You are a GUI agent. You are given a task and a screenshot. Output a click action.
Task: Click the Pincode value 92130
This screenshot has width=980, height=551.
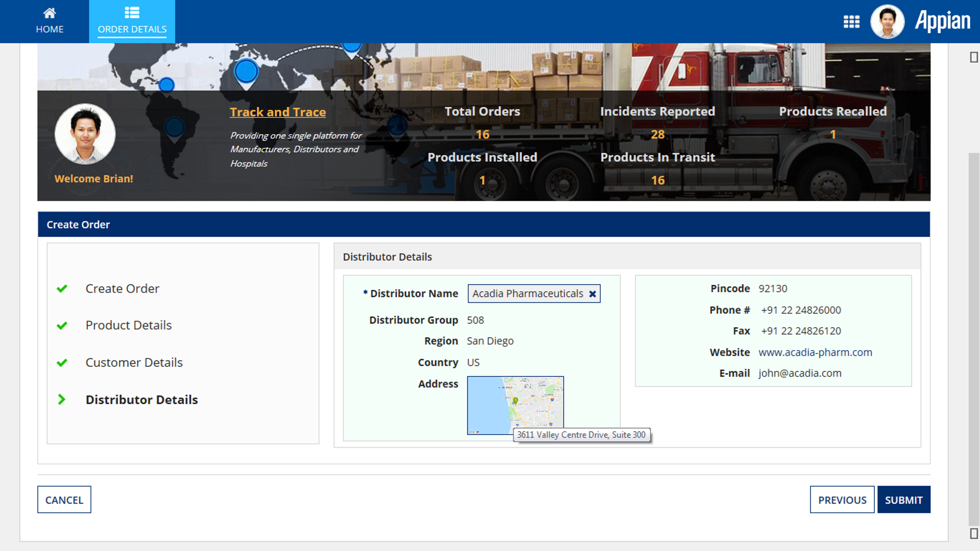[773, 288]
